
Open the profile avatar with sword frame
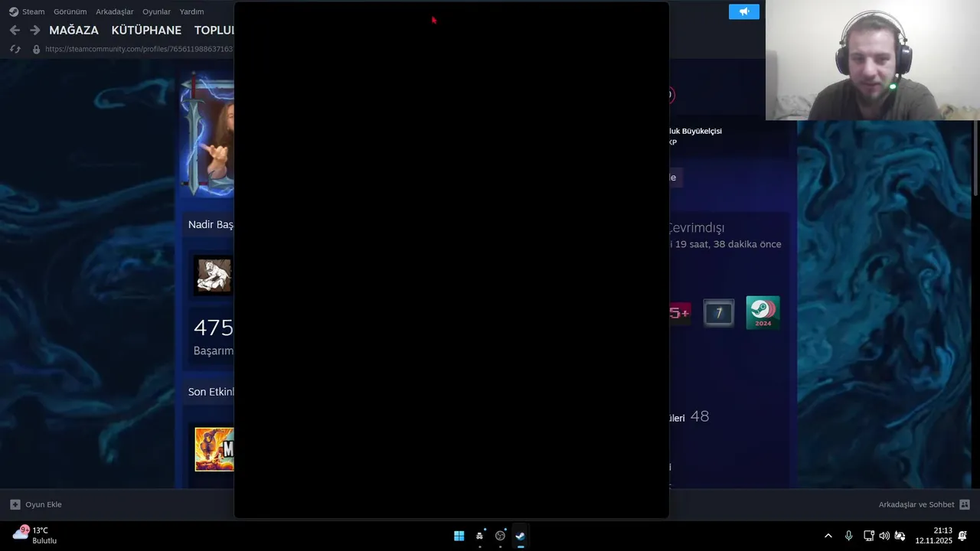tap(207, 135)
